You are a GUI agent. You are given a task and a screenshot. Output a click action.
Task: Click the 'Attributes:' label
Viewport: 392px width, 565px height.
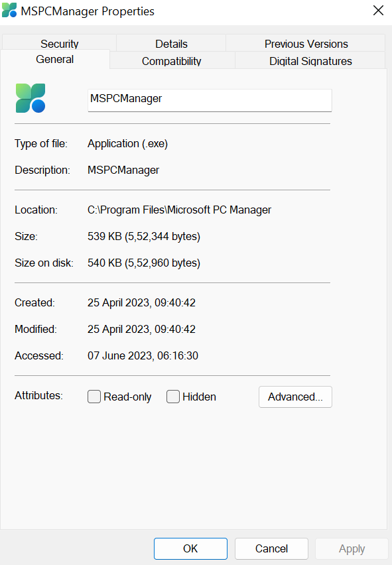click(x=38, y=396)
